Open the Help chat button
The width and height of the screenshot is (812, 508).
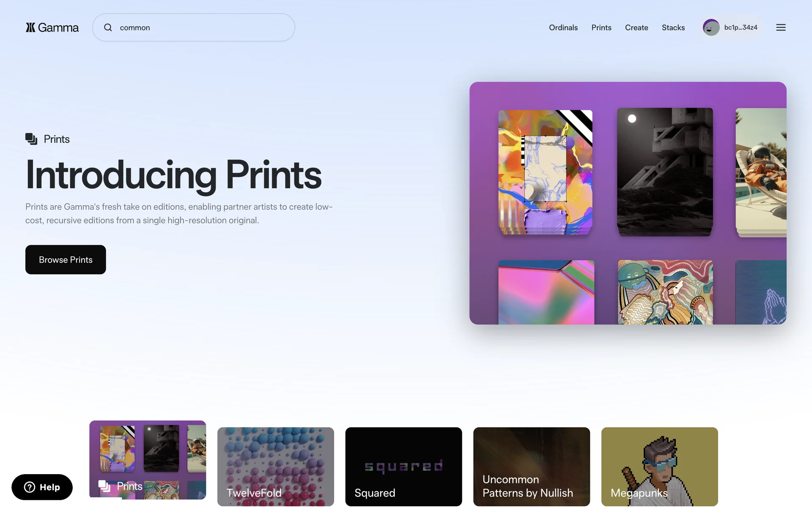pyautogui.click(x=42, y=487)
